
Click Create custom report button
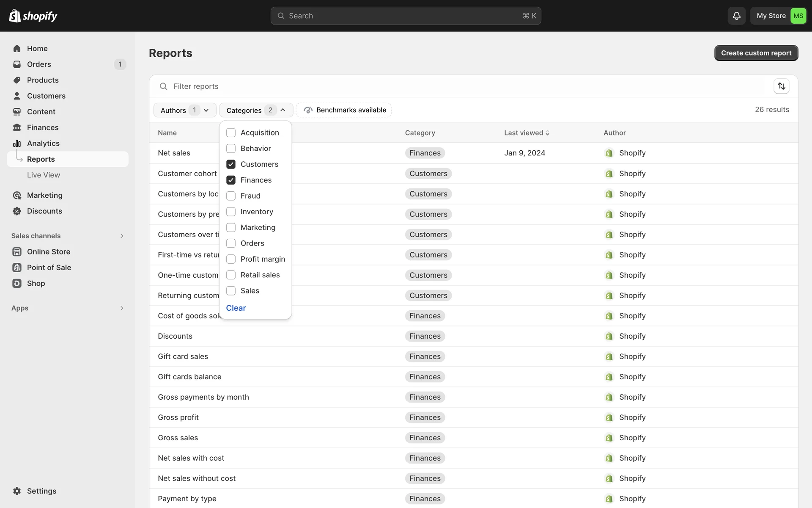(x=756, y=53)
